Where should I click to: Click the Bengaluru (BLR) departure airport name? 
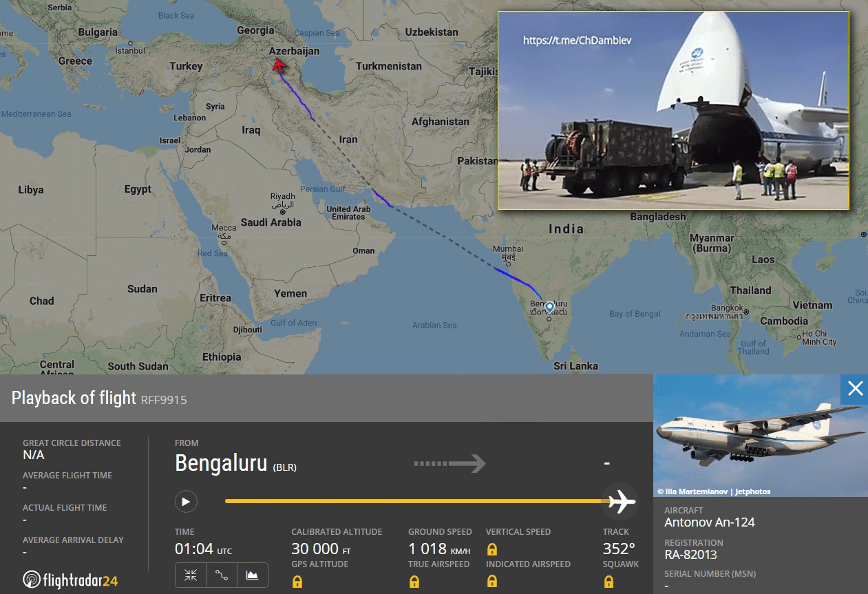[235, 464]
